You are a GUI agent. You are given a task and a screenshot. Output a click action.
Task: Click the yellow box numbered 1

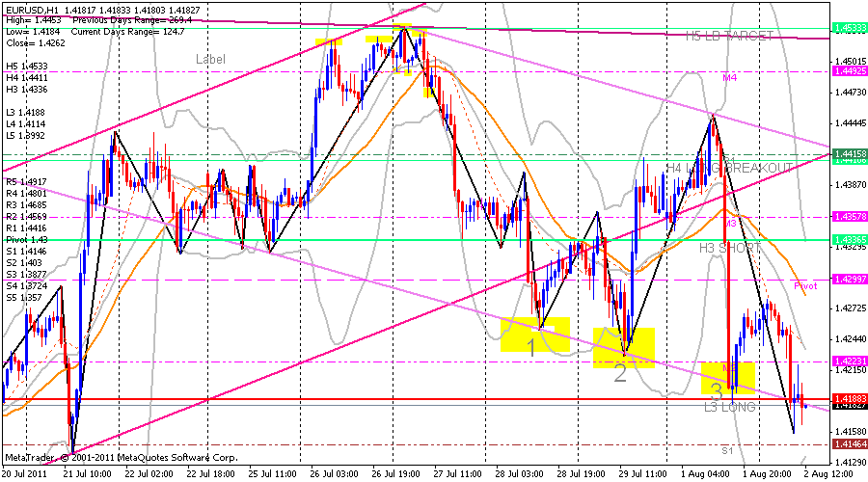point(535,335)
